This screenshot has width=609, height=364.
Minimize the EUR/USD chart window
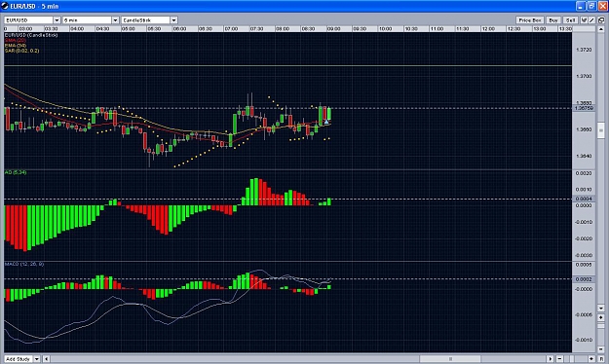click(x=581, y=6)
